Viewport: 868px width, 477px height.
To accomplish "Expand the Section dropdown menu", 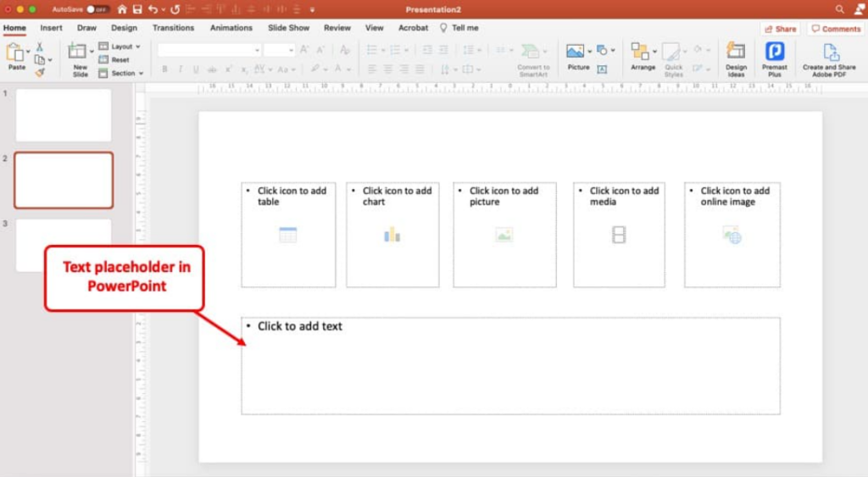I will coord(122,74).
